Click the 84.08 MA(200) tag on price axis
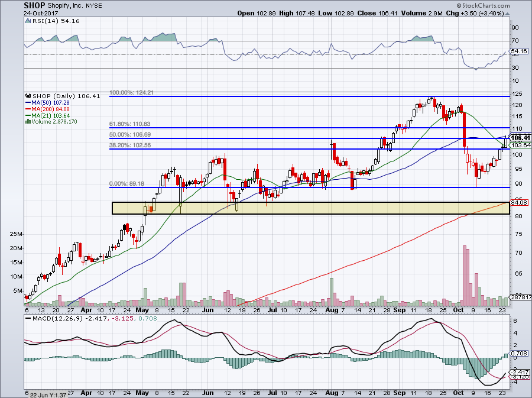Screen dimensions: 532x398 click(x=520, y=203)
